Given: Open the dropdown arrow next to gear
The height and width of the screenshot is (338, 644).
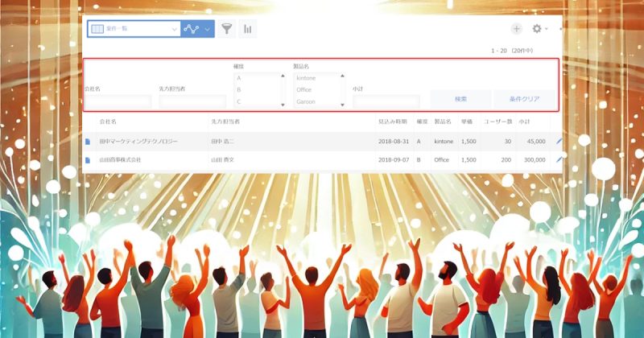Looking at the screenshot, I should (x=547, y=29).
